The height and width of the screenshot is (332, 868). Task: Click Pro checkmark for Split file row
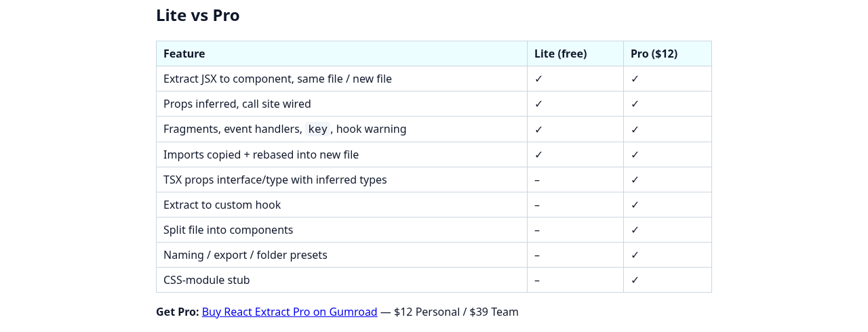coord(635,230)
